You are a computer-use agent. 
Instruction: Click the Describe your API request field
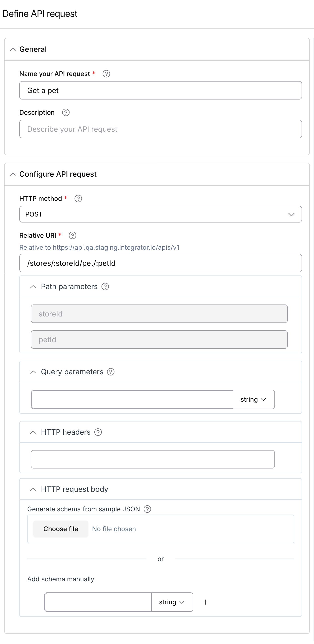pos(160,129)
